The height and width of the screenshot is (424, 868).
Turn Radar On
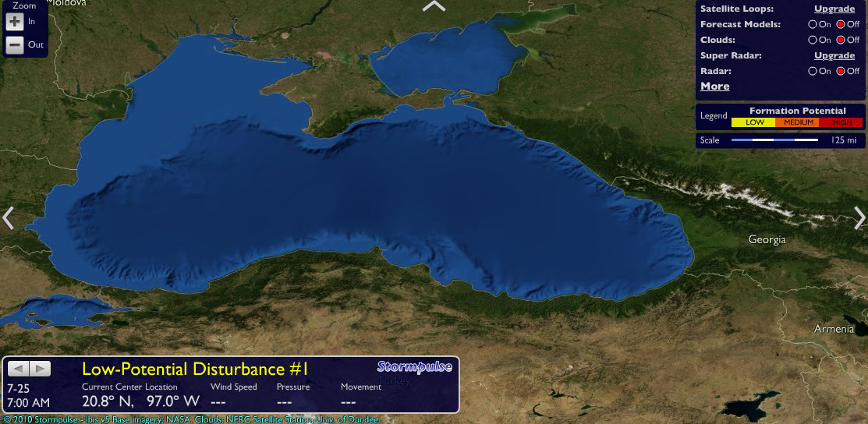click(813, 71)
